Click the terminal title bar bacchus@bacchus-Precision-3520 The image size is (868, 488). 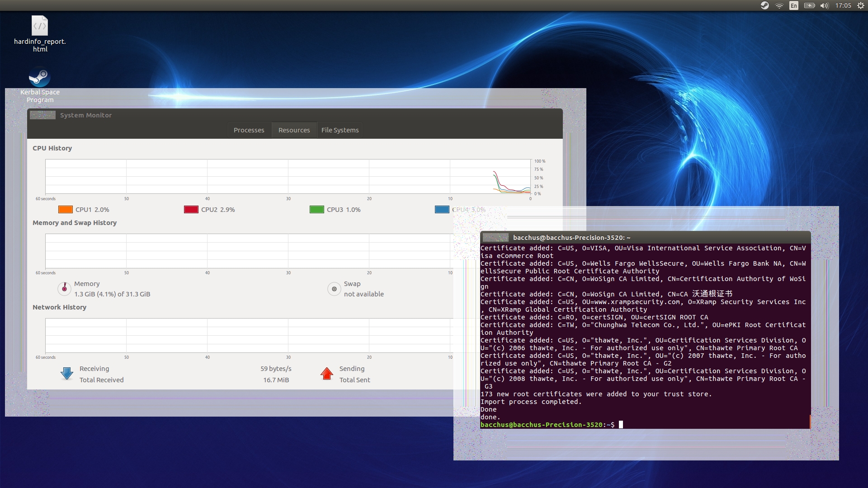click(646, 238)
